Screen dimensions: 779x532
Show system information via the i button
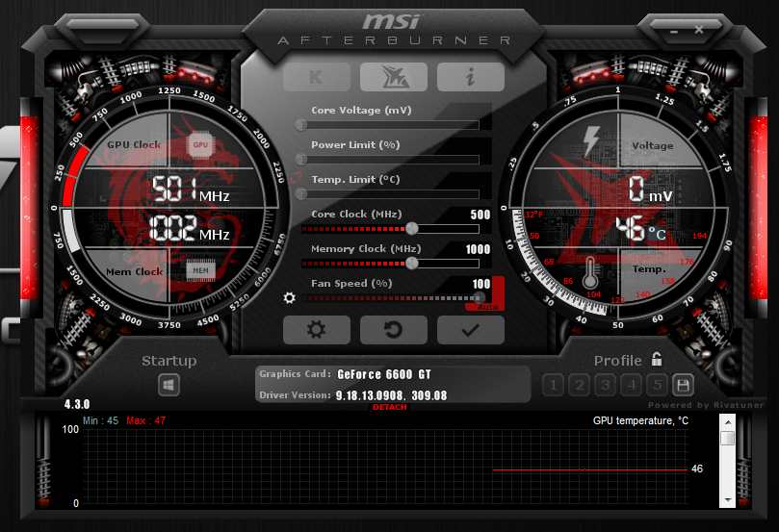[x=470, y=77]
